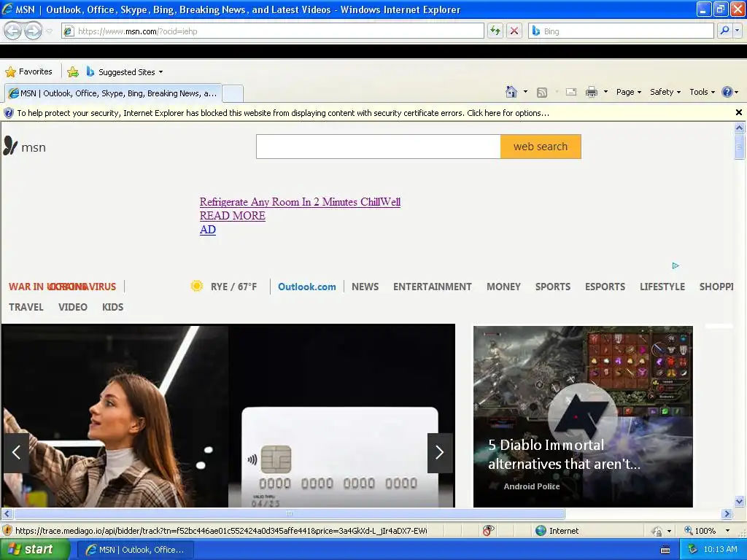Click the Home icon in command bar
This screenshot has height=560, width=747.
click(x=511, y=92)
